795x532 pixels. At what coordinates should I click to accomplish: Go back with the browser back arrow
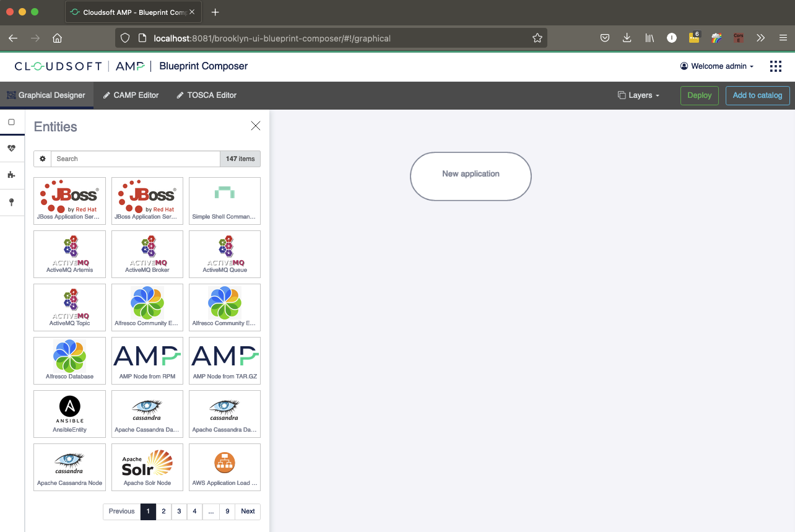tap(13, 38)
